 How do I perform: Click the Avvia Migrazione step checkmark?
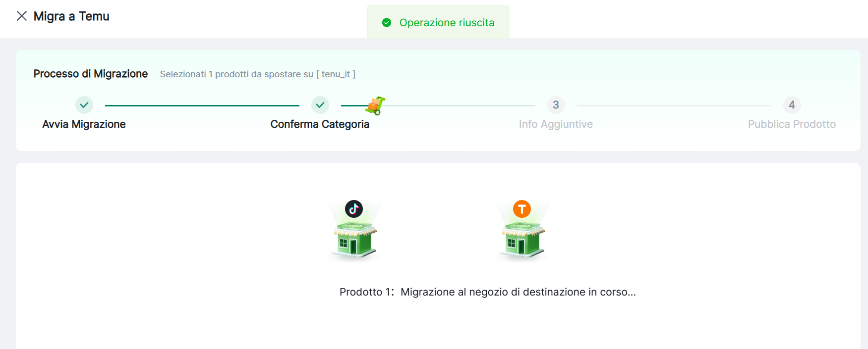[84, 105]
